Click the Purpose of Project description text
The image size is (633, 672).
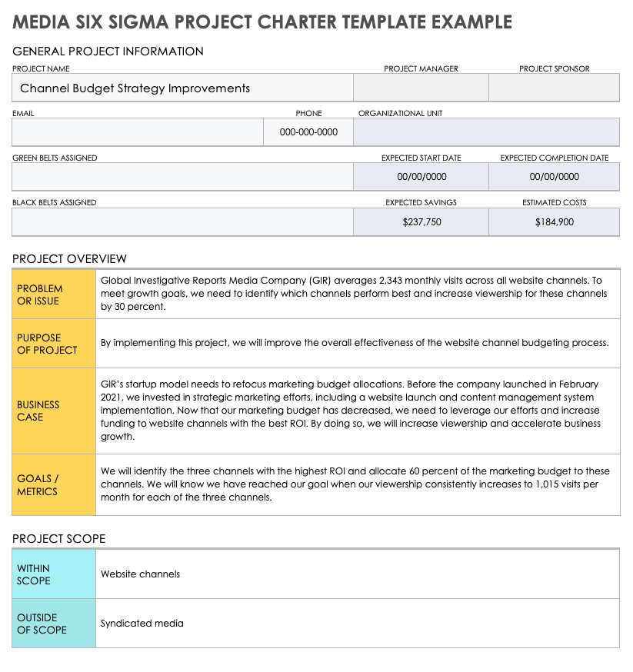tap(355, 343)
